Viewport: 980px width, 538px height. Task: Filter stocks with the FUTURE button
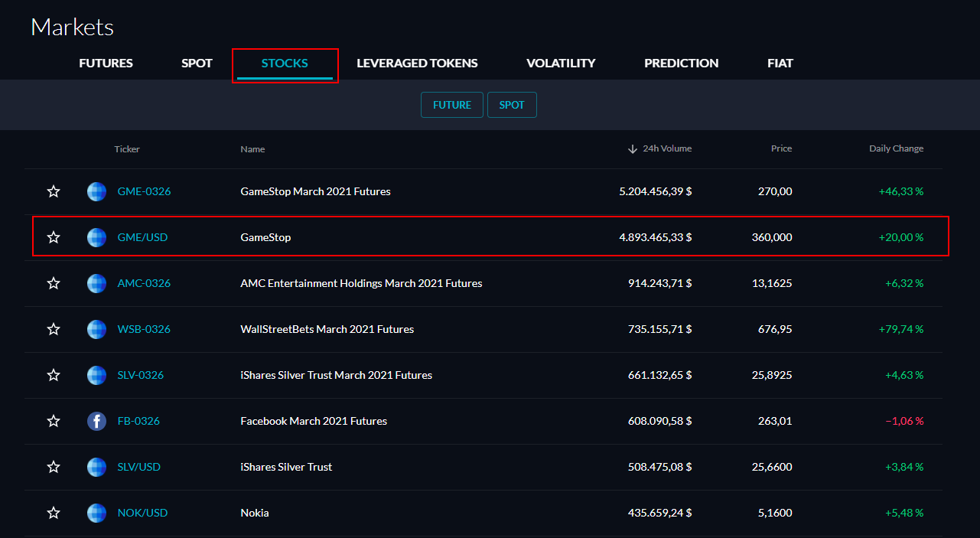pyautogui.click(x=452, y=105)
